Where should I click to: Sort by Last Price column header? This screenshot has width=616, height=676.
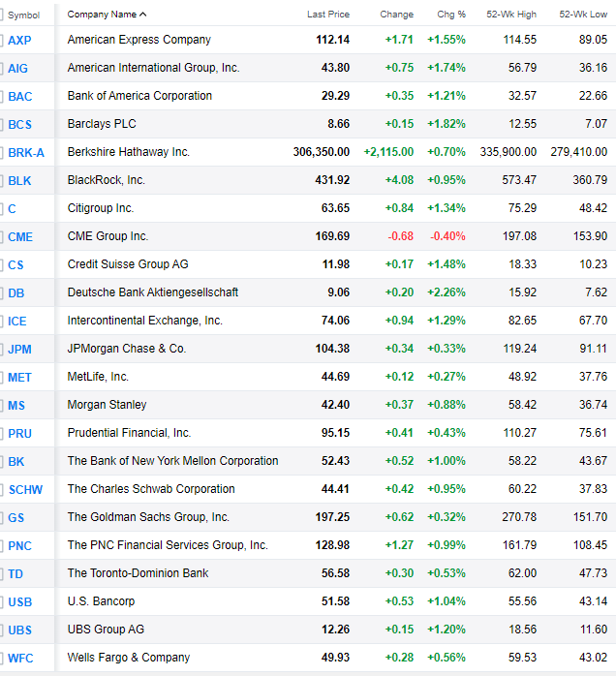point(328,15)
